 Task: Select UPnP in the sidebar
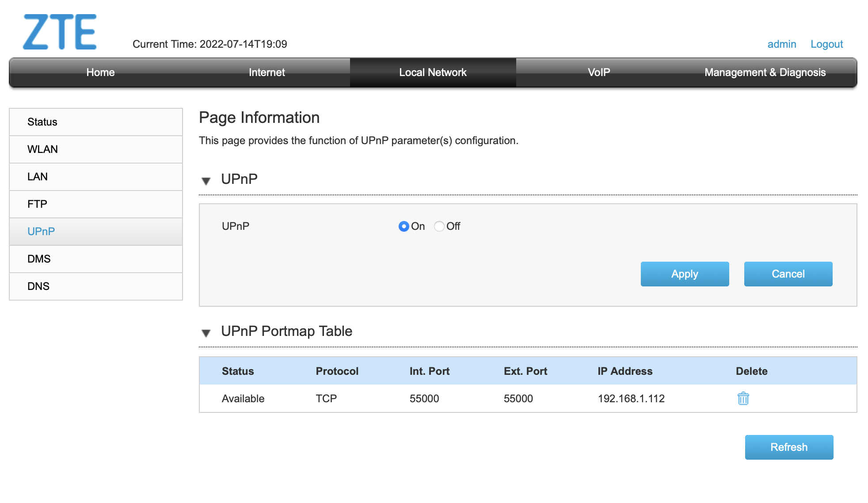(96, 232)
